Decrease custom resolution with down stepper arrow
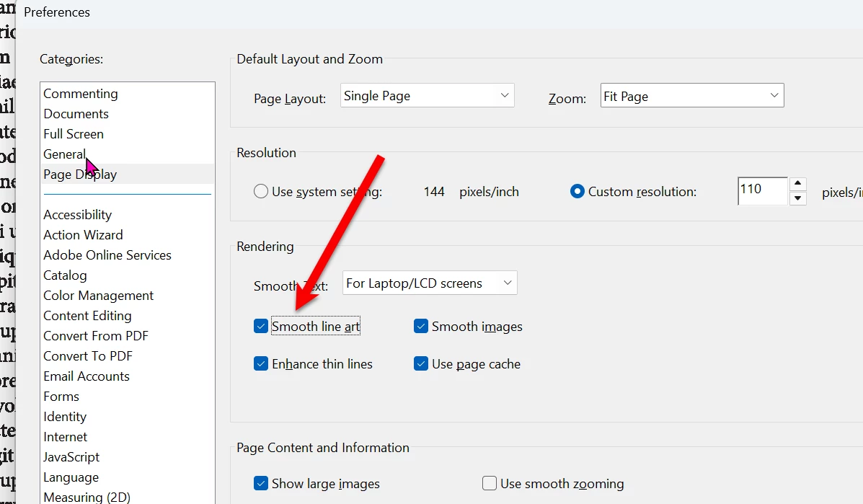This screenshot has height=504, width=863. click(x=798, y=198)
